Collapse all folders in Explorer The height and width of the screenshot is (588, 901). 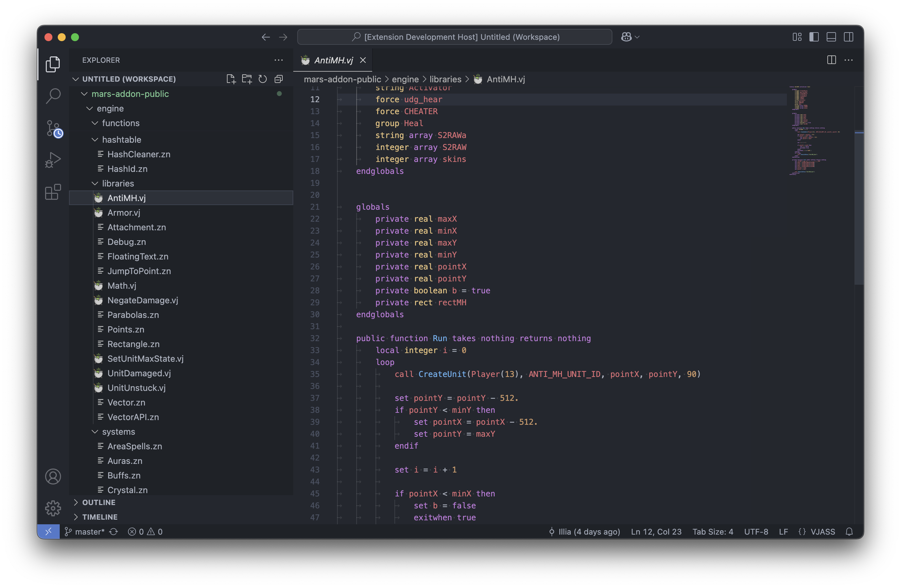[279, 79]
